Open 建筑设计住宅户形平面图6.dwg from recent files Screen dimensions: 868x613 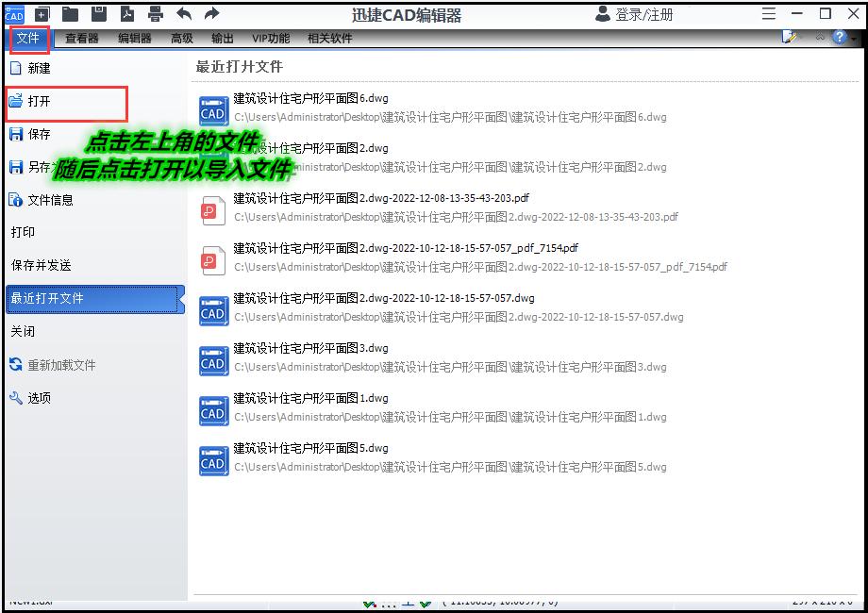click(x=311, y=98)
